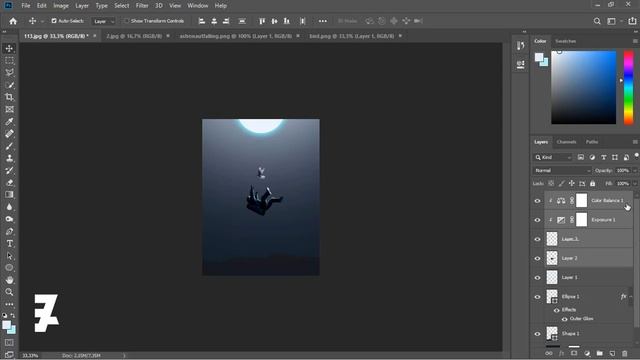Switch to the Paths tab
The width and height of the screenshot is (640, 360).
coord(592,142)
